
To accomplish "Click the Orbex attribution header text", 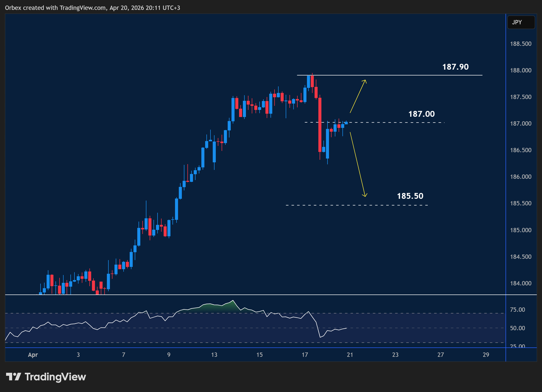I will [92, 8].
